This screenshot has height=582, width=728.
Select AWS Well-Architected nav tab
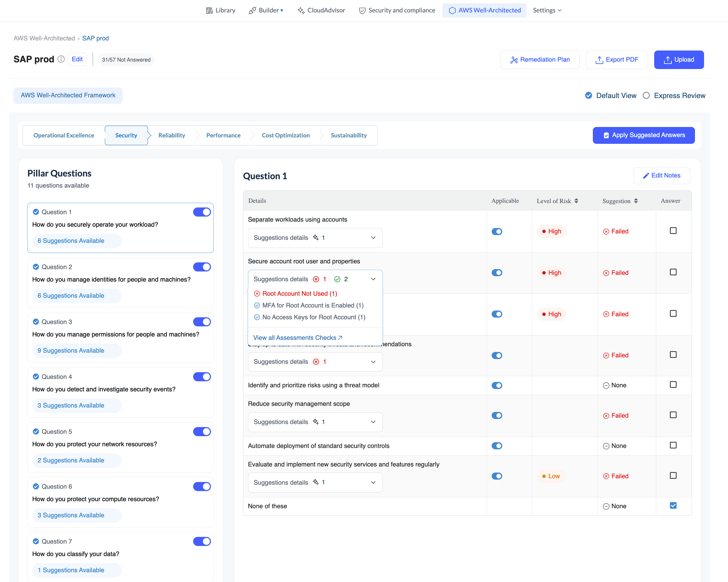pyautogui.click(x=484, y=10)
